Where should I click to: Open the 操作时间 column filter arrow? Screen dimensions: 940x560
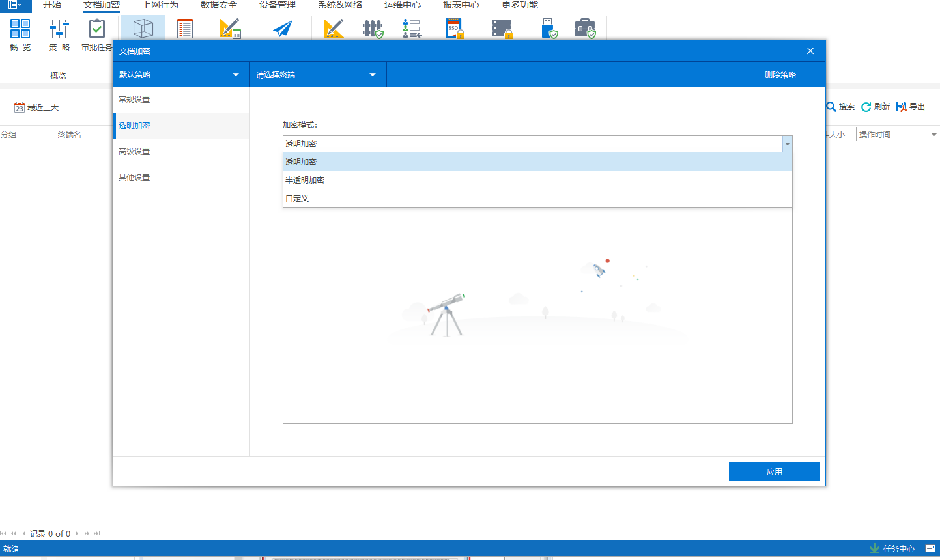point(934,135)
